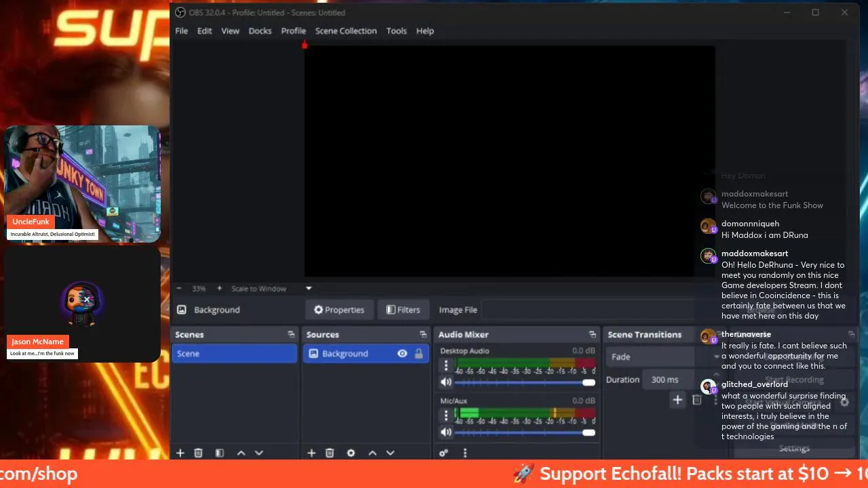The image size is (868, 488).
Task: Select the Background source row
Action: (366, 353)
